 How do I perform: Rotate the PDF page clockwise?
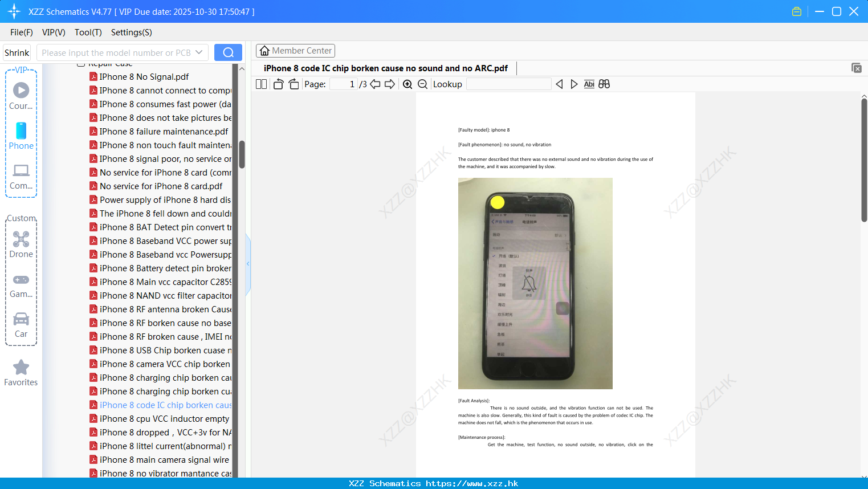pyautogui.click(x=294, y=84)
